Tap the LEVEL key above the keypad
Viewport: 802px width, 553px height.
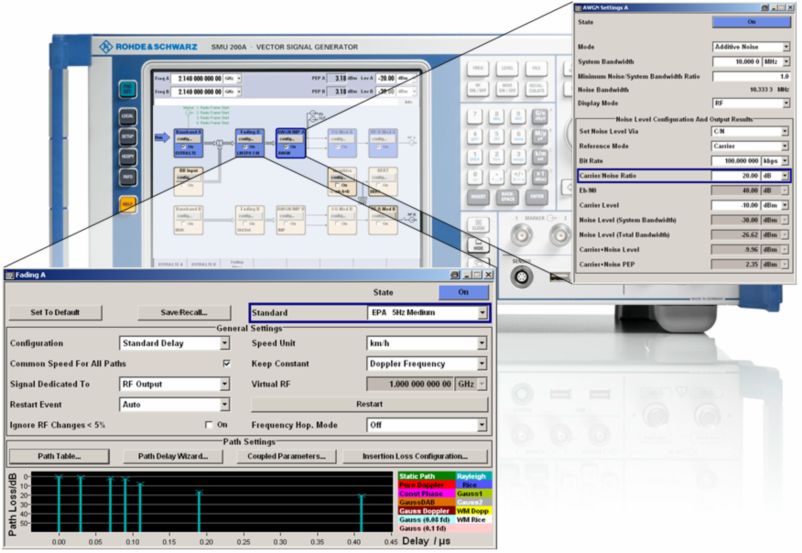pyautogui.click(x=506, y=68)
